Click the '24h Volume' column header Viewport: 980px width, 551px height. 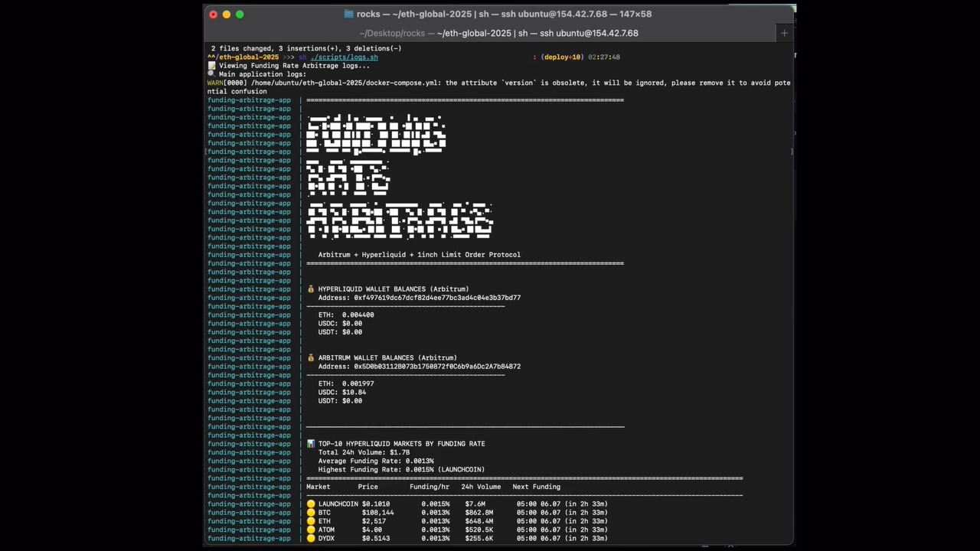481,487
